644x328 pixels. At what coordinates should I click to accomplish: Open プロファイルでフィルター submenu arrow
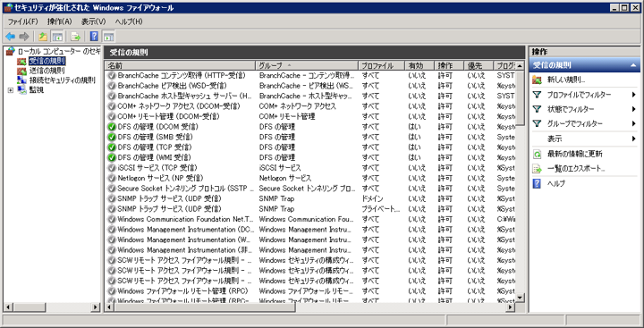coord(634,95)
